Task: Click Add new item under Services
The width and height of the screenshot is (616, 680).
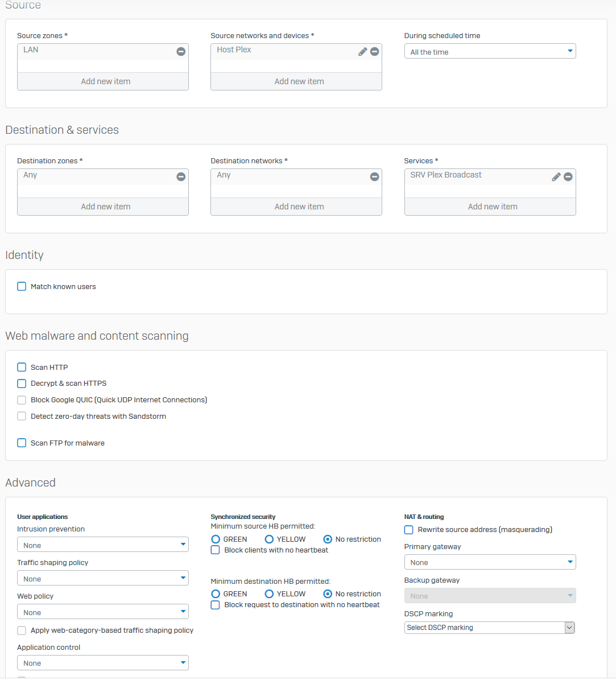Action: point(493,207)
